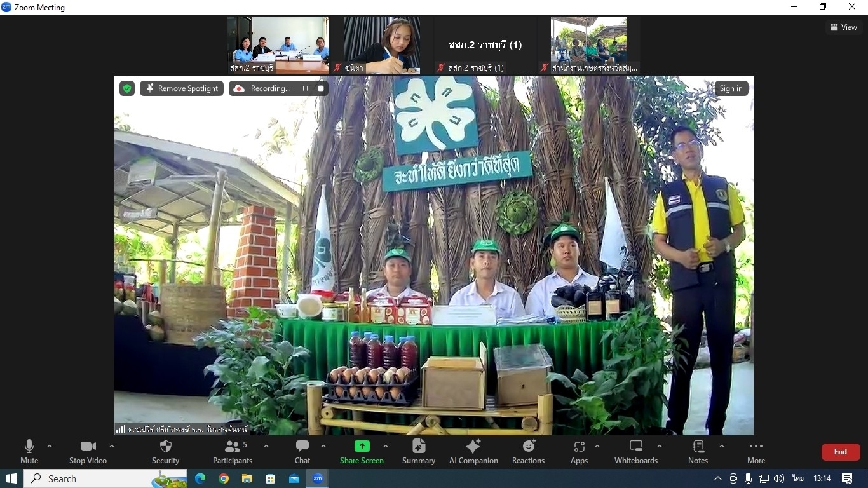Mute the microphone
This screenshot has width=868, height=488.
[x=29, y=452]
